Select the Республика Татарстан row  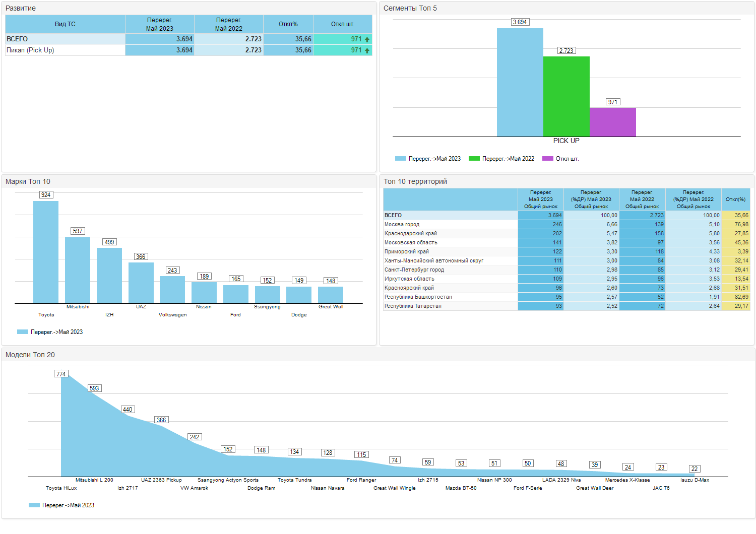(x=566, y=306)
